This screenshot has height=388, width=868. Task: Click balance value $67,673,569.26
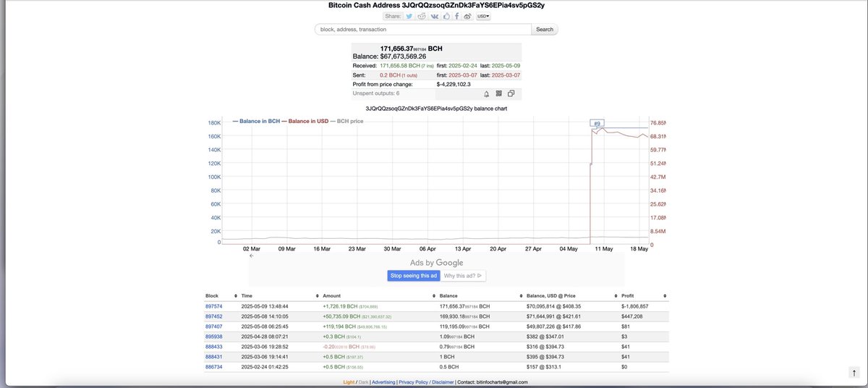(403, 56)
